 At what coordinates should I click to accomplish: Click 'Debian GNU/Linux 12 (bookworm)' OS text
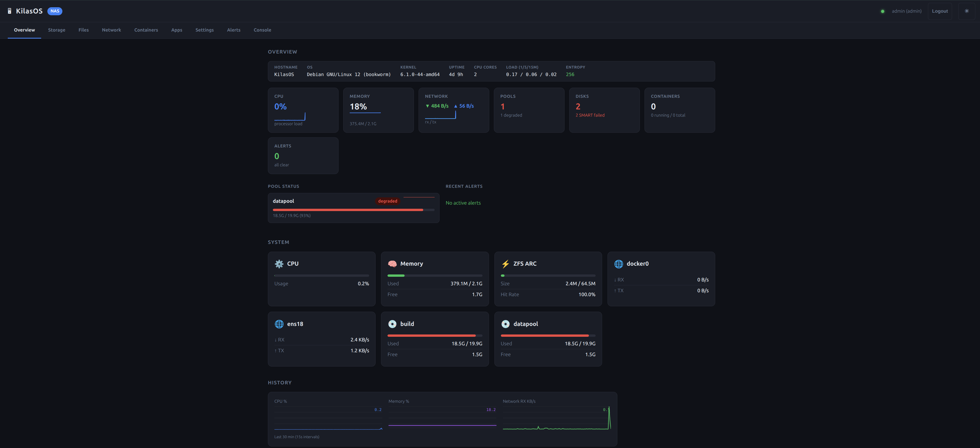(x=348, y=74)
